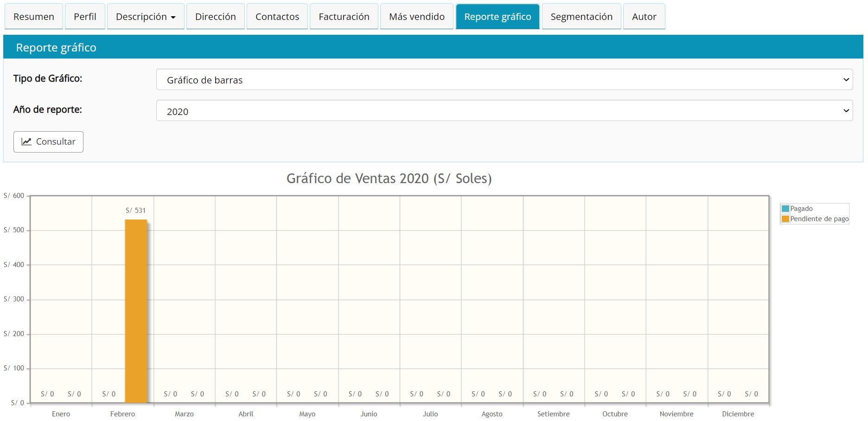This screenshot has height=421, width=868.
Task: Click the orange Febrero bar in chart
Action: (136, 311)
